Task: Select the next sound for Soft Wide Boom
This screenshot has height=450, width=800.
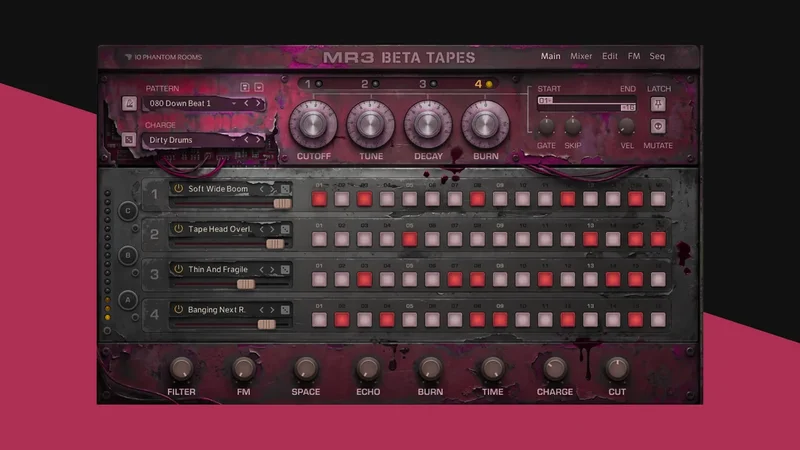Action: point(272,189)
